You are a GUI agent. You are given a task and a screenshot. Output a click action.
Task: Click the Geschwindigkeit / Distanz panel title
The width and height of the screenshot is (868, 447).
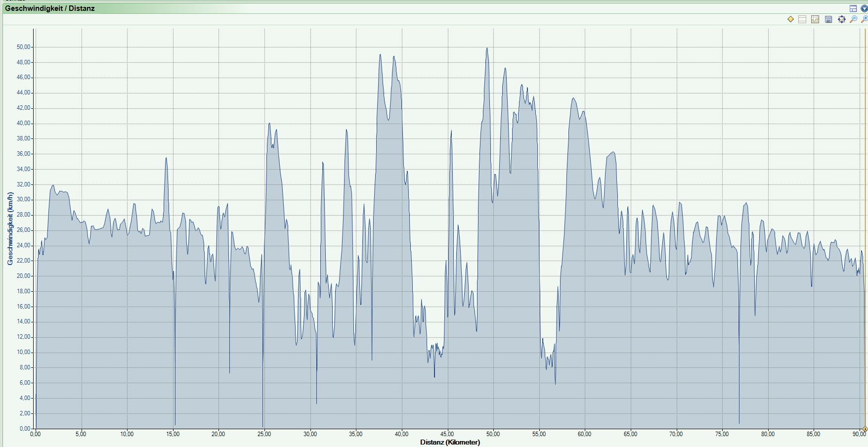[50, 8]
